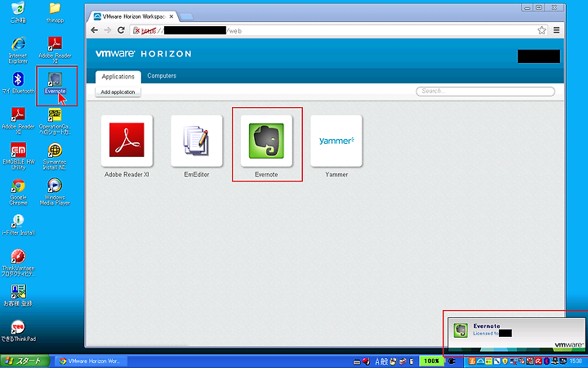Open the Chrome hamburger menu
The image size is (588, 368).
pyautogui.click(x=556, y=30)
